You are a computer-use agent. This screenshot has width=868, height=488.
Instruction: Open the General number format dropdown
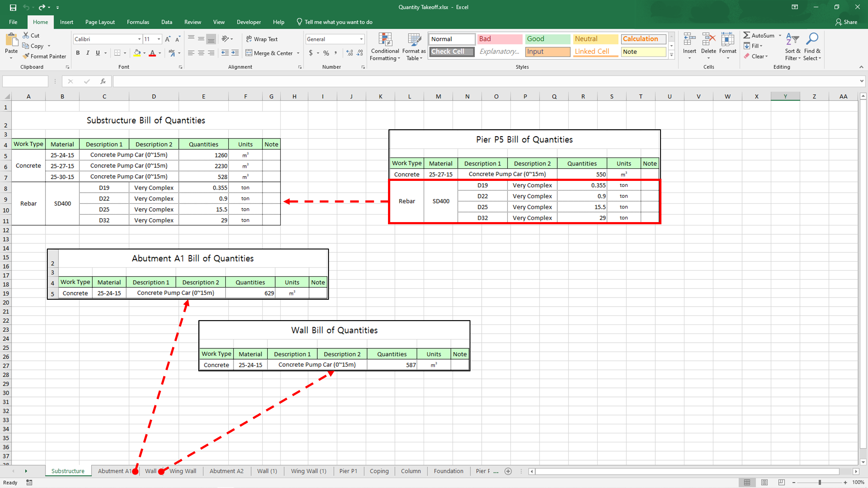(361, 39)
